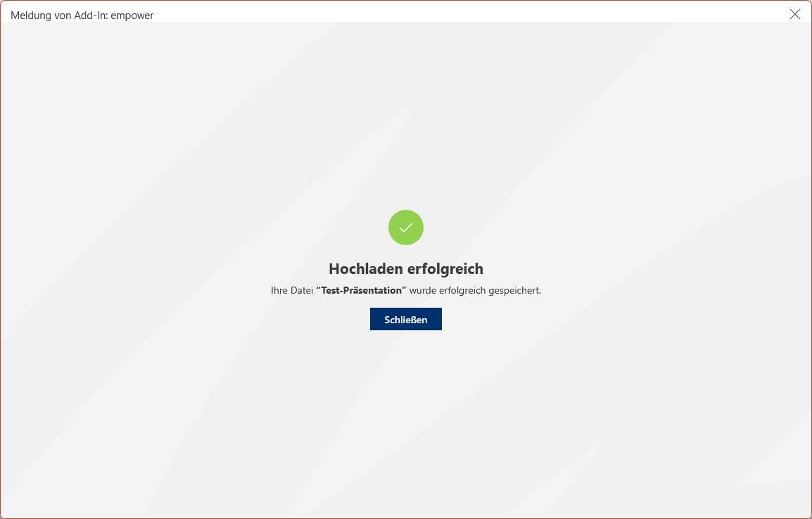The image size is (812, 519).
Task: Click the bold "Test-Präsentation" file name
Action: point(362,290)
